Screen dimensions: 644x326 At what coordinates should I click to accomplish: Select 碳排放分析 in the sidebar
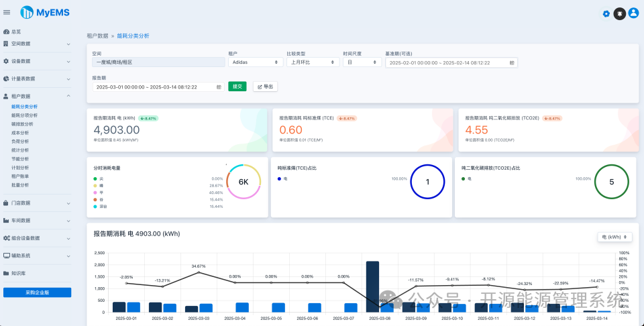[23, 124]
